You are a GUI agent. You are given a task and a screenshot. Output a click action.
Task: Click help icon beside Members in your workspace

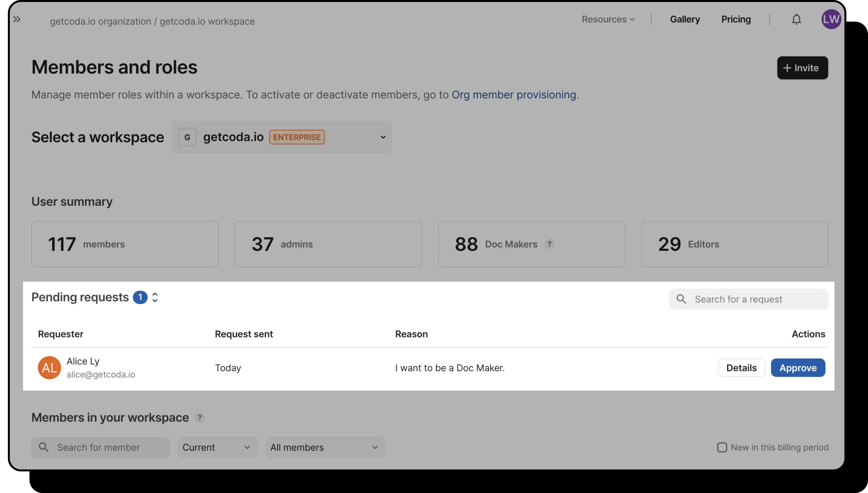199,417
